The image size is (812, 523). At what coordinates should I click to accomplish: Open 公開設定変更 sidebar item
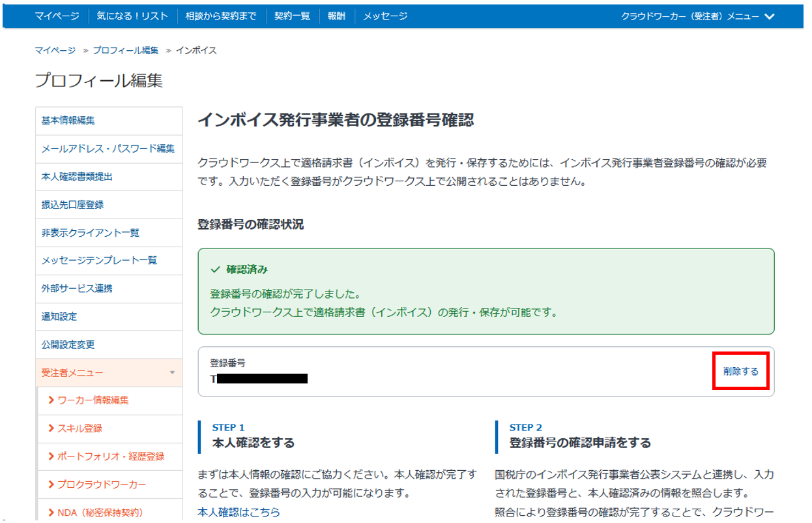(110, 344)
